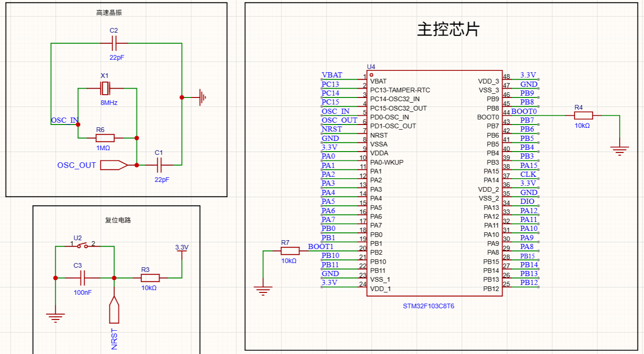Select resistor R7 symbol on BOOT1 line
The image size is (644, 354).
(290, 251)
